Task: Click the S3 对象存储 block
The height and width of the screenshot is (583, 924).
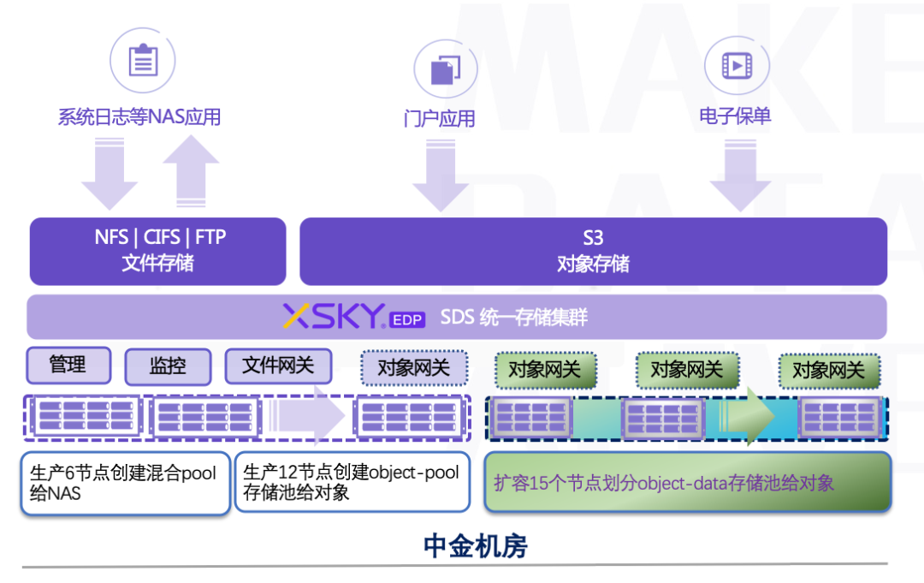Action: click(594, 251)
